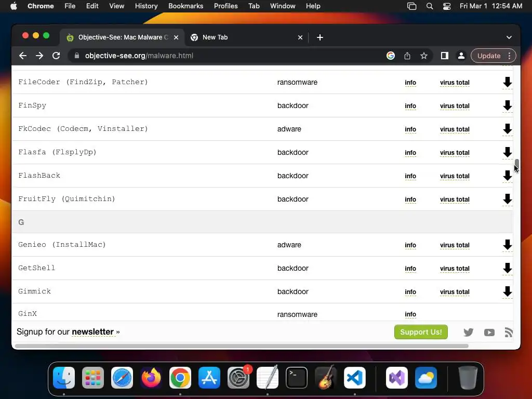
Task: Click the horizontal scrollbar at page bottom
Action: point(242,345)
